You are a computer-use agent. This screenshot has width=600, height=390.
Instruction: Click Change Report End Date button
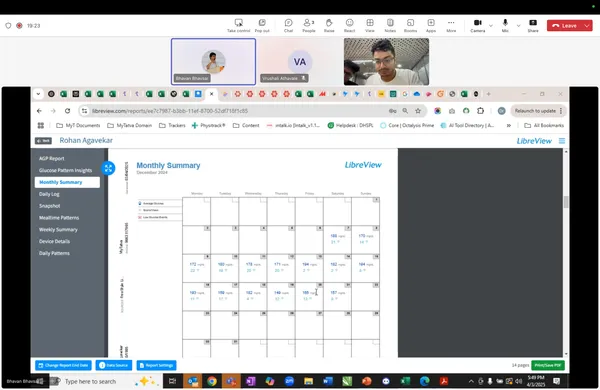click(x=64, y=365)
